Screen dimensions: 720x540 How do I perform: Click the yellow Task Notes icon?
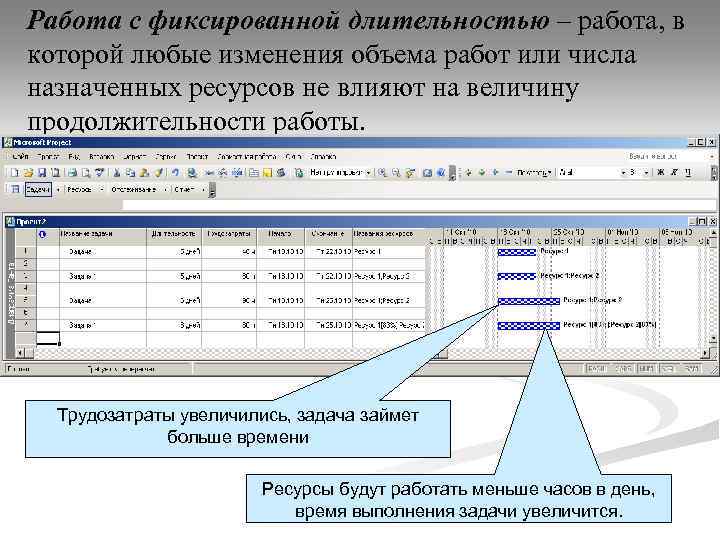[267, 173]
